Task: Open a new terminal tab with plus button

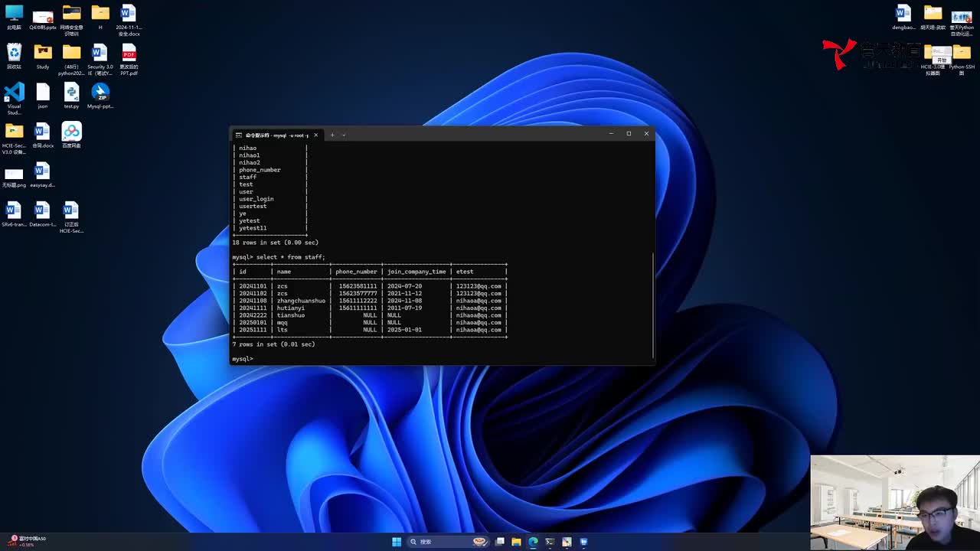Action: [332, 135]
